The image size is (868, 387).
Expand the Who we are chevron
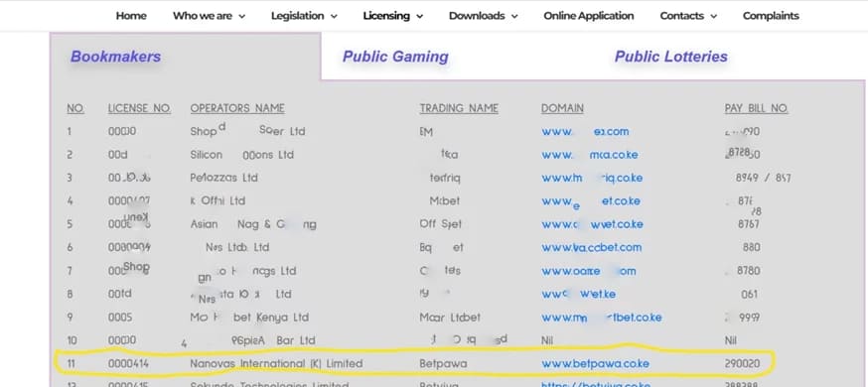(242, 17)
